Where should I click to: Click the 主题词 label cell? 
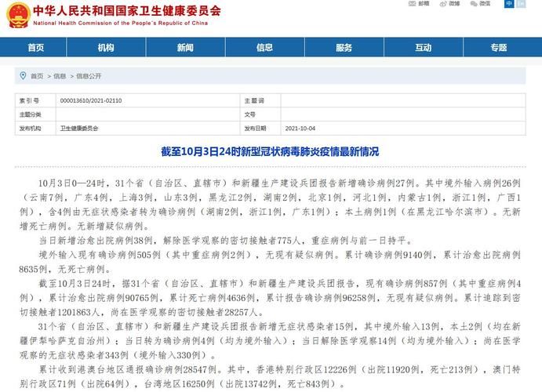[x=260, y=100]
